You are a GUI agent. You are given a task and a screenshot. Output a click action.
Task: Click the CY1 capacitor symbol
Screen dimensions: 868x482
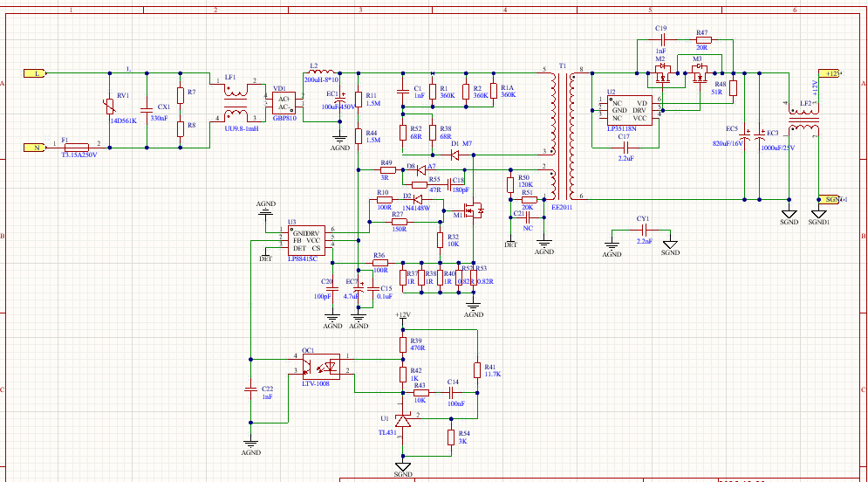pyautogui.click(x=643, y=231)
